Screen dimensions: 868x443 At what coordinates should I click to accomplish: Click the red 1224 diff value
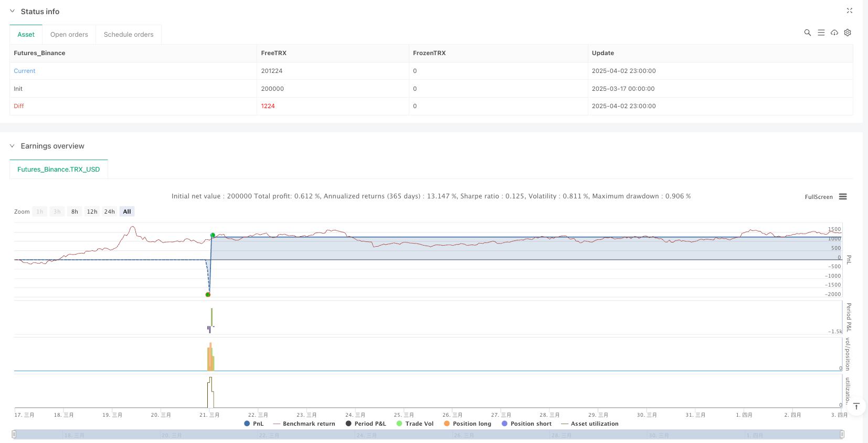[268, 106]
